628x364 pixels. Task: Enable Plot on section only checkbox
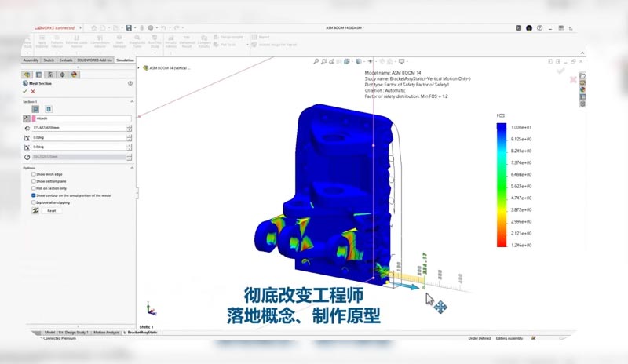coord(34,188)
